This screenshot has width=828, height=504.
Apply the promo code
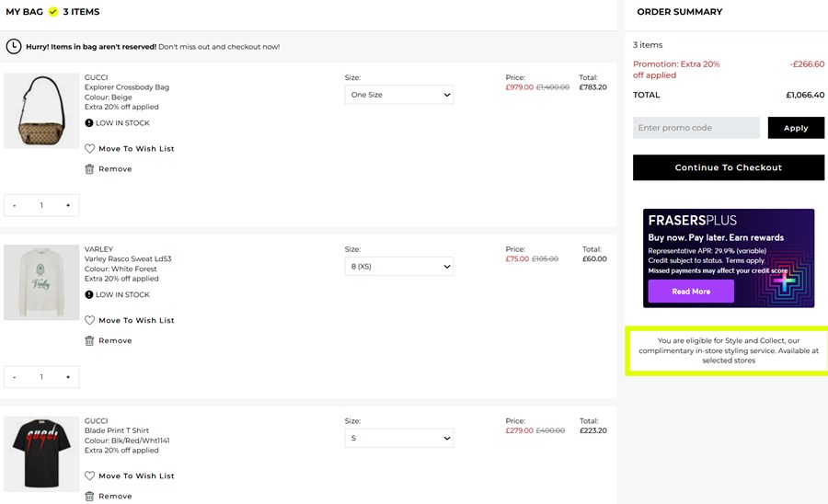pos(796,128)
